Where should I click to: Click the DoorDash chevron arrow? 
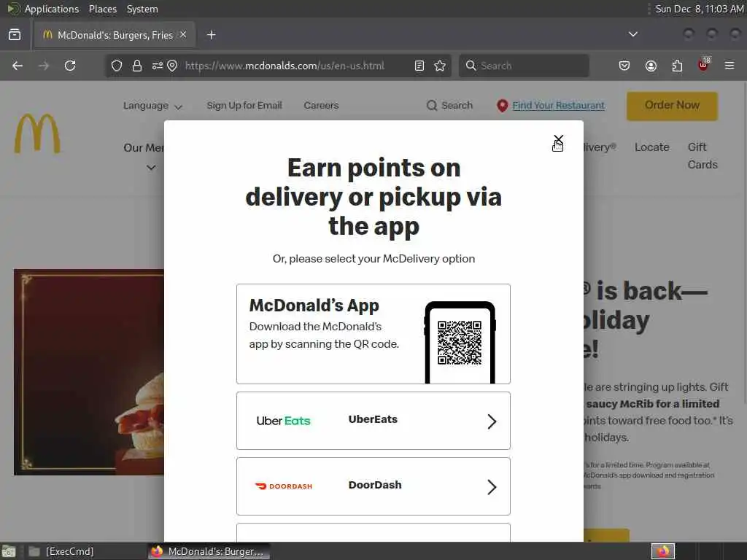click(x=492, y=487)
